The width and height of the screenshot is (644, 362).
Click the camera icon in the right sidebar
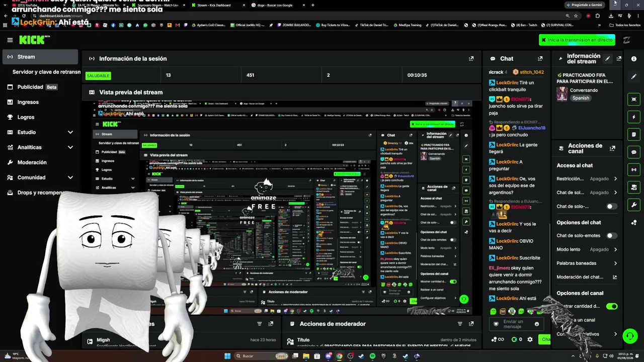pos(634,187)
